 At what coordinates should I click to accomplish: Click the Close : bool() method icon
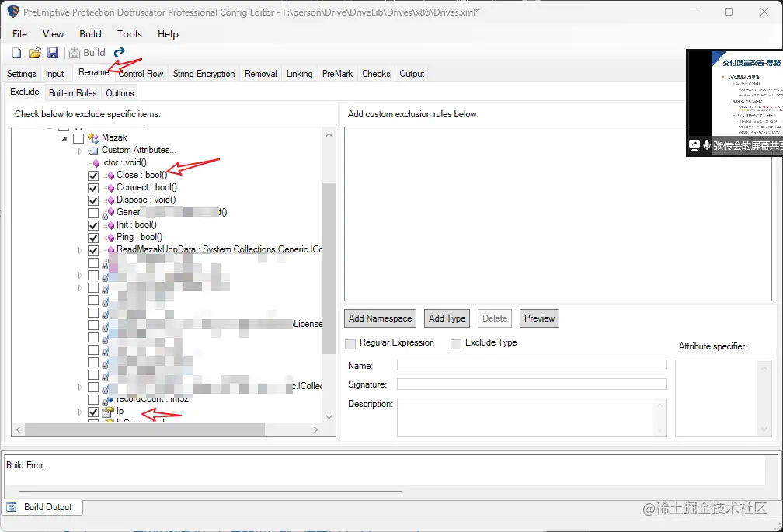click(110, 176)
